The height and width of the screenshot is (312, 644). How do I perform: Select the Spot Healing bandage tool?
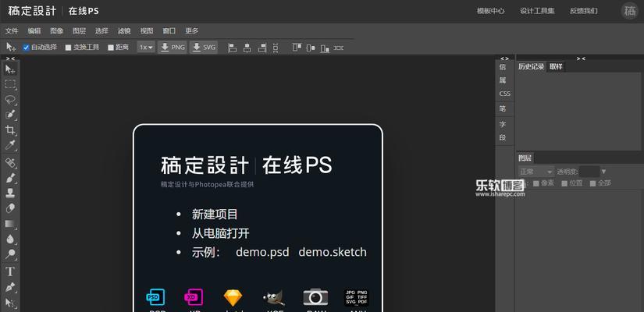click(x=10, y=163)
